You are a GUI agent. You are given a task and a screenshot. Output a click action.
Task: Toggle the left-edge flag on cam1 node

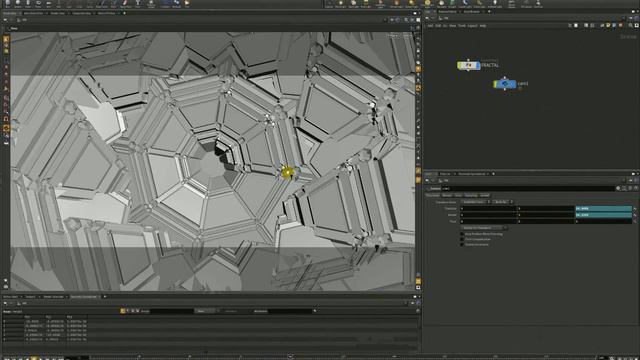[496, 84]
